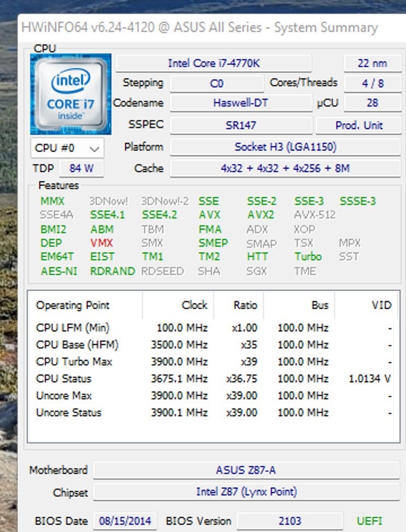Select the CPU LFM (Min) row
The image size is (406, 532).
coord(213,328)
